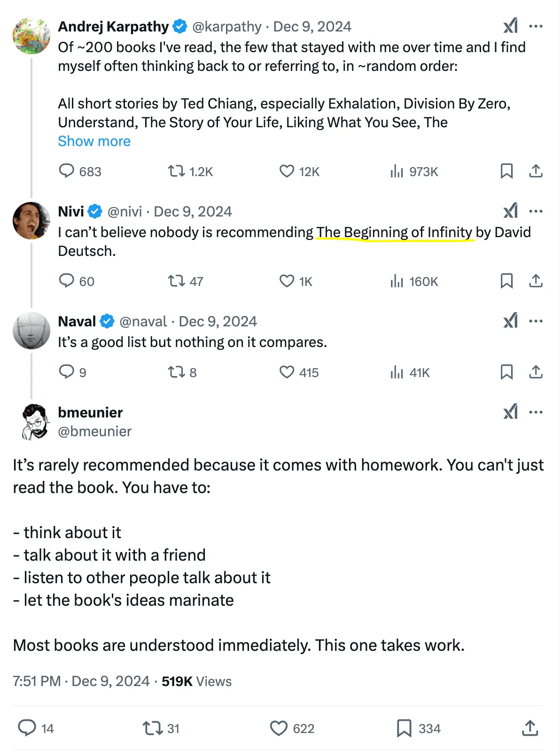Open more options menu on Karpathy's post

point(536,26)
